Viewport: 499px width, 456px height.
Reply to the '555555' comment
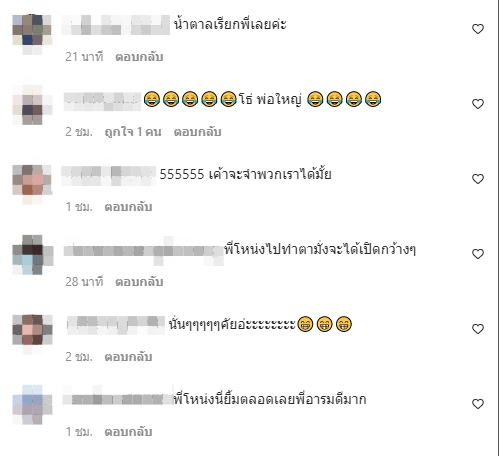coord(128,207)
